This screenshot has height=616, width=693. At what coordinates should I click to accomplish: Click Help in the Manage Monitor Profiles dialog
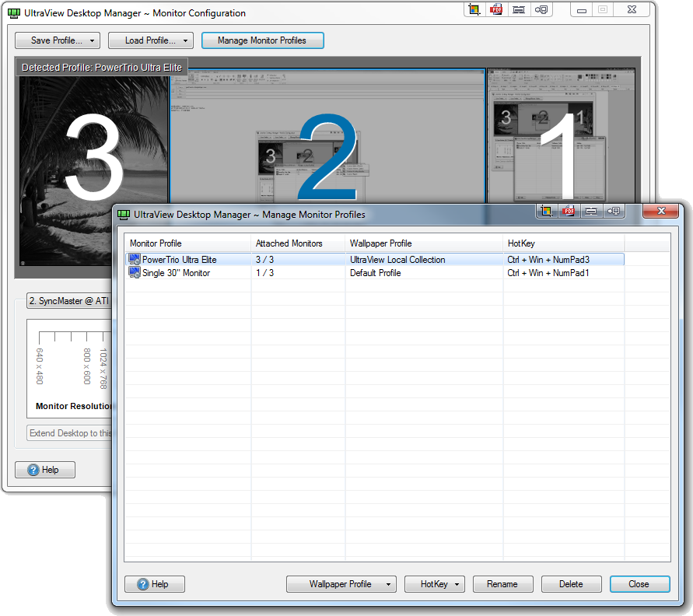pyautogui.click(x=155, y=584)
